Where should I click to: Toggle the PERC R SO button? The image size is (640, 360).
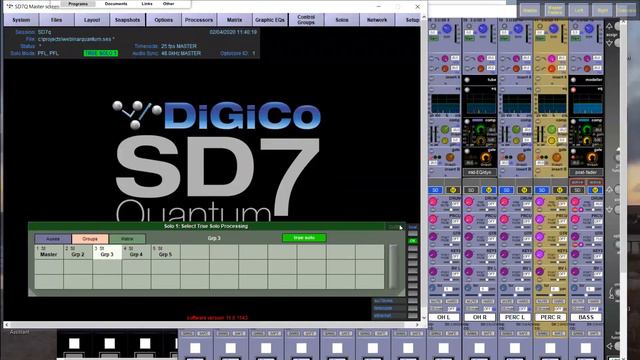tap(542, 190)
